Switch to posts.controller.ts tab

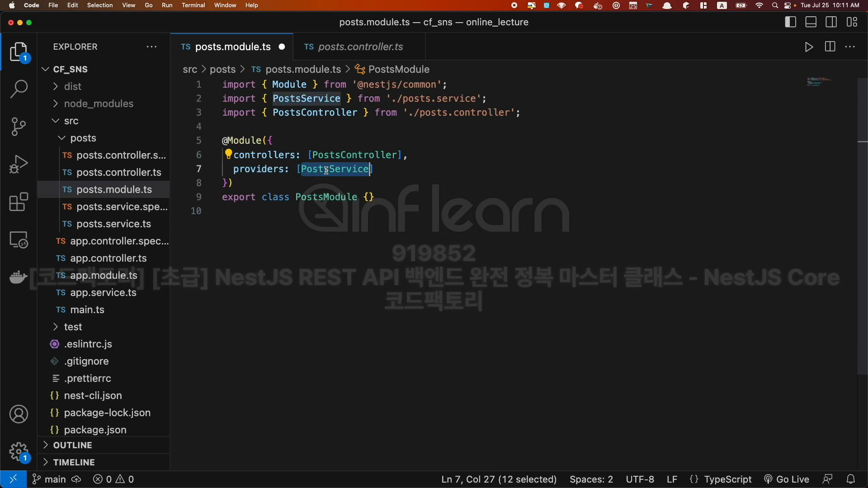360,47
